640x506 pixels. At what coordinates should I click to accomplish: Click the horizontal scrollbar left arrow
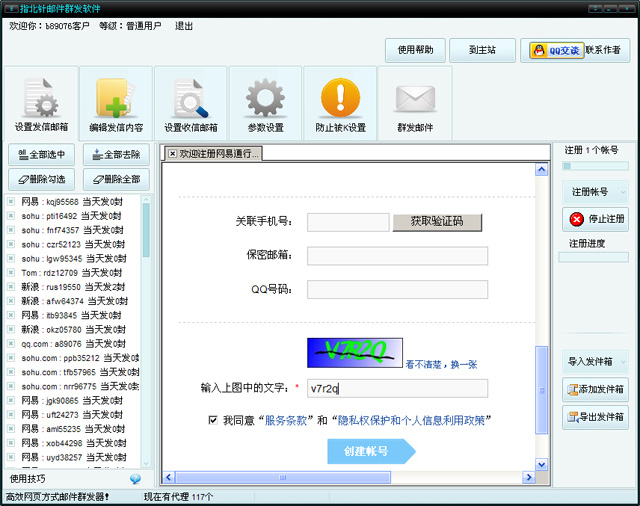click(x=168, y=477)
